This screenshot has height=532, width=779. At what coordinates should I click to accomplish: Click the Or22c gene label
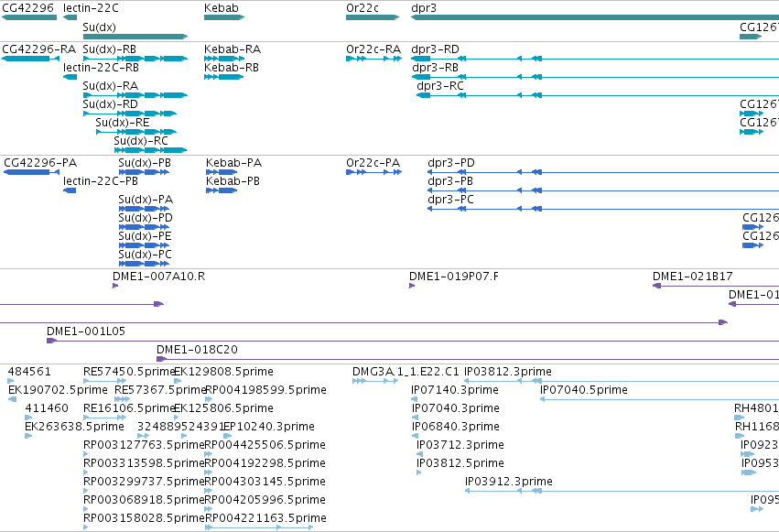coord(362,8)
